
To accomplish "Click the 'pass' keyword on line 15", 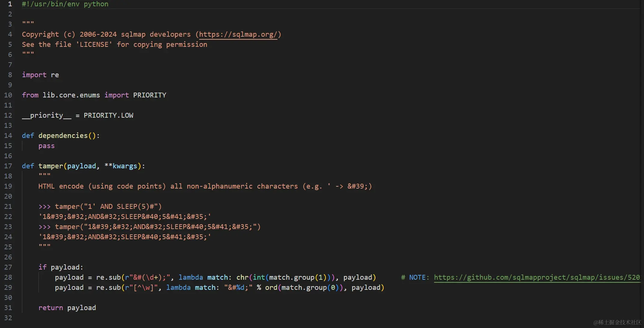I will tap(46, 146).
